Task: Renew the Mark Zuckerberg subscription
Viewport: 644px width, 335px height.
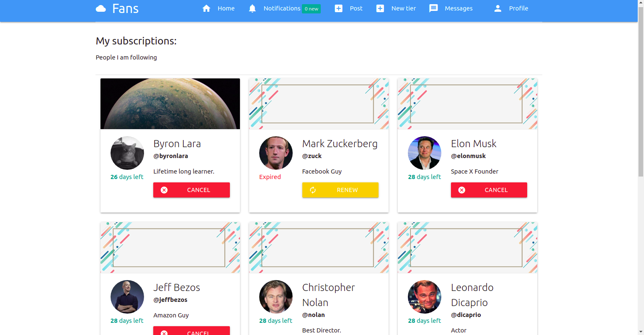Action: (340, 190)
